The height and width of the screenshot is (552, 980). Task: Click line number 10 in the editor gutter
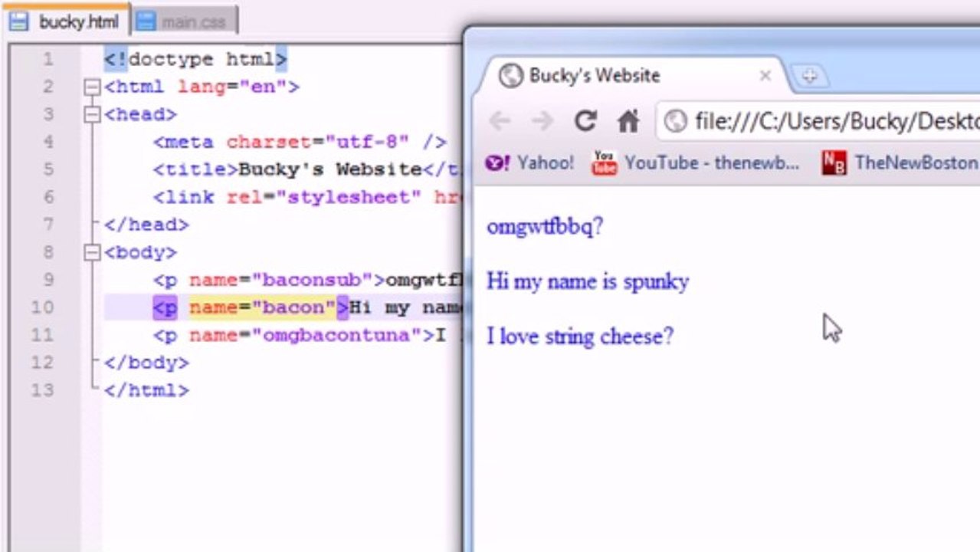(x=42, y=307)
